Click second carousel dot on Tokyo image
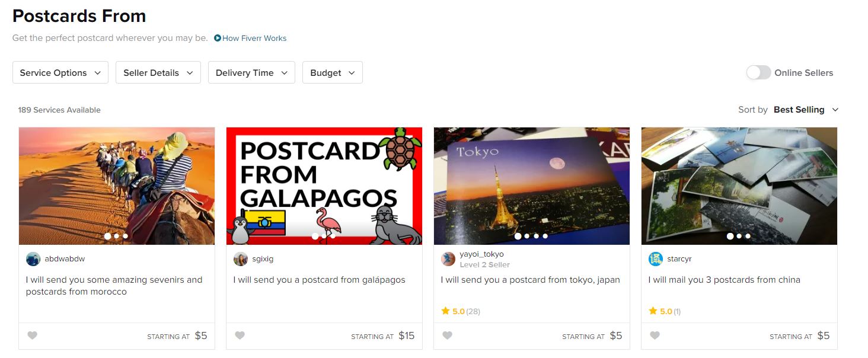 click(x=527, y=236)
